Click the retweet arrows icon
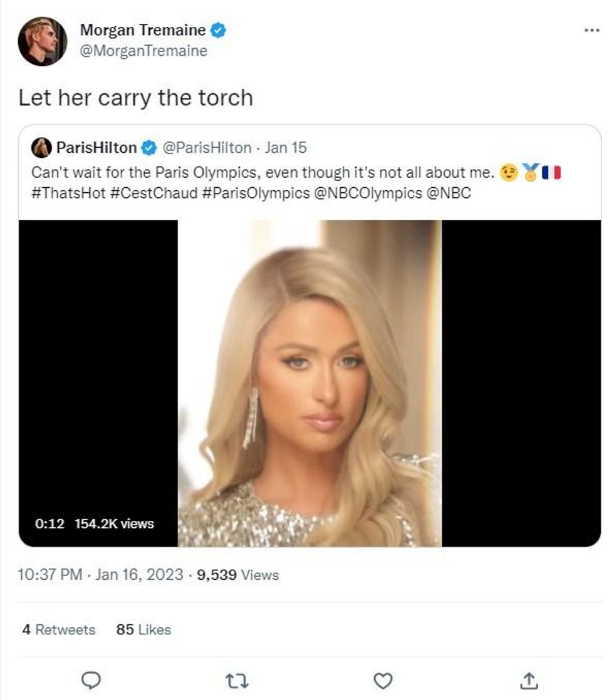The width and height of the screenshot is (614, 700). [237, 681]
